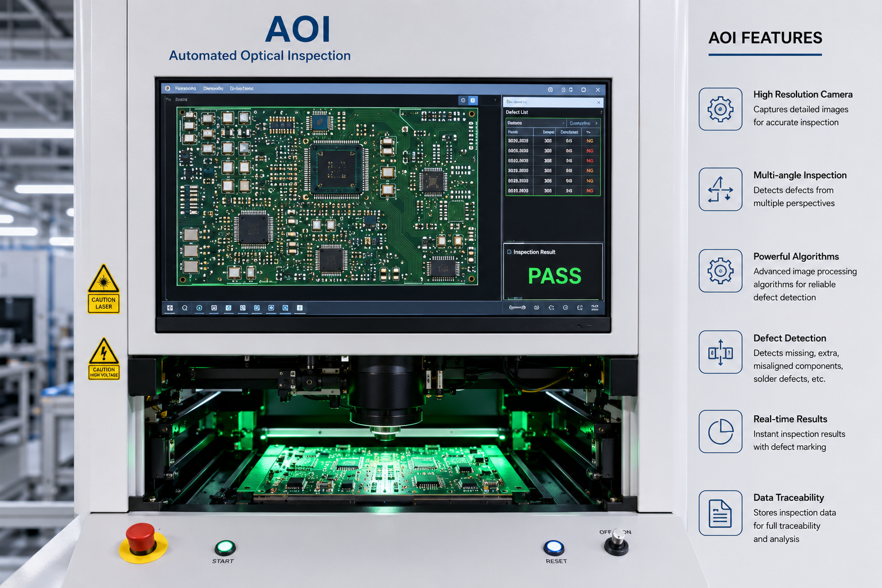Click the wide labeled control in bottom-right status bar
Screen dimensions: 882x588
pos(517,308)
